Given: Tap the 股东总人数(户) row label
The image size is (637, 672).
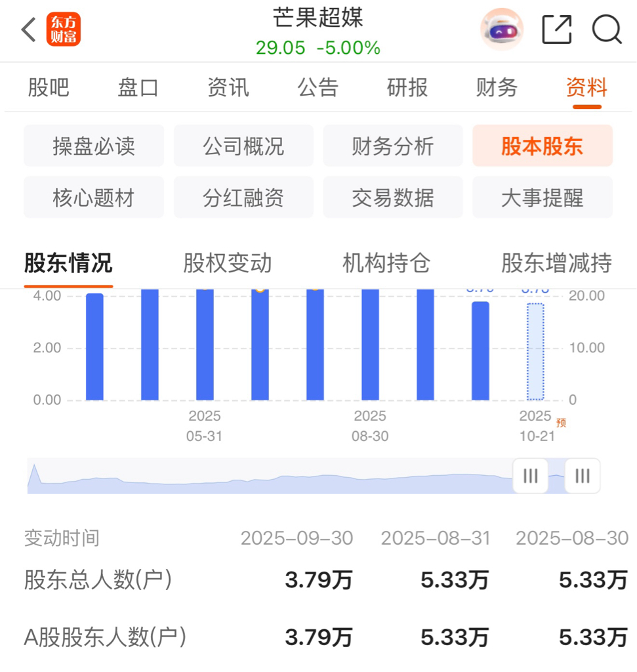Looking at the screenshot, I should 98,579.
